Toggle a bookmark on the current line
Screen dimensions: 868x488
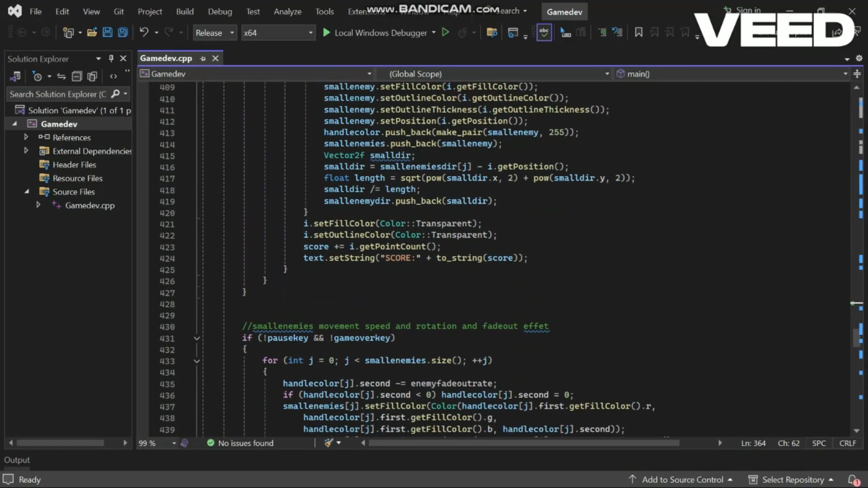coord(638,32)
